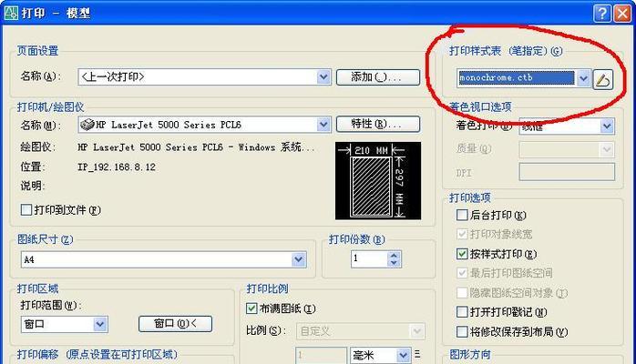Click the DPI input field

567,172
